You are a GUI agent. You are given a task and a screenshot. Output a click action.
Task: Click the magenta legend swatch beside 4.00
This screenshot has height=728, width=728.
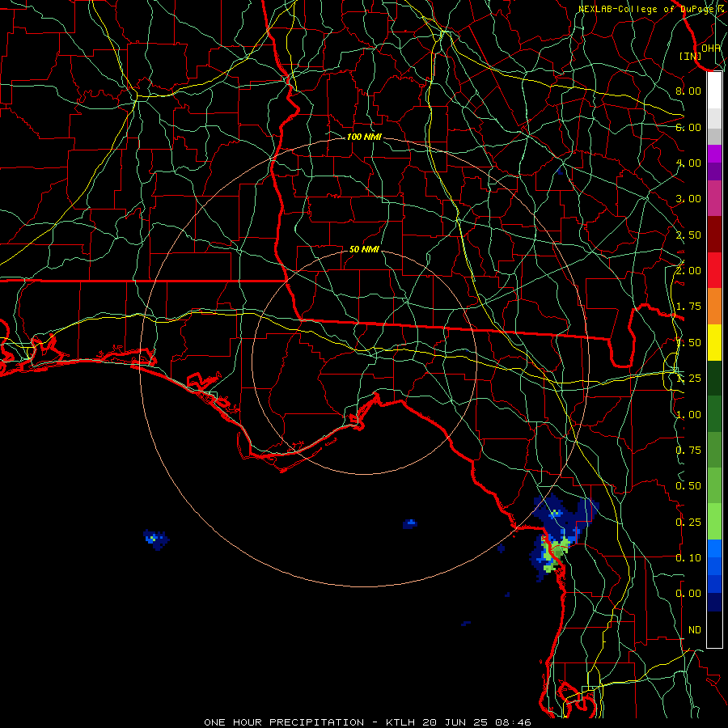click(714, 154)
